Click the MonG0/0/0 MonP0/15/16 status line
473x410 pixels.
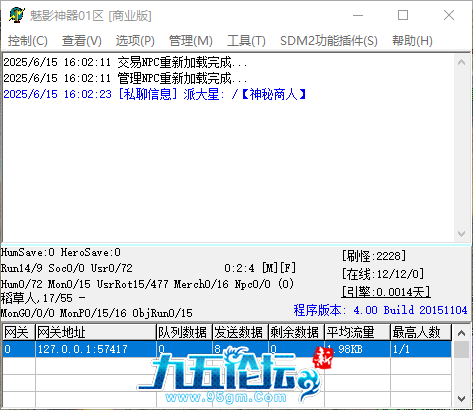pos(97,313)
